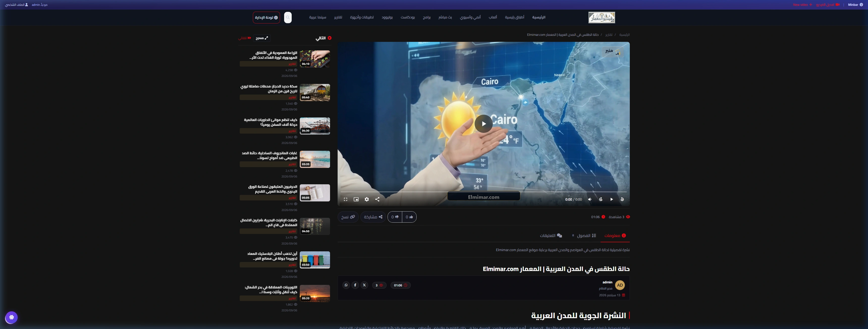Open the search button in navbar

coord(288,17)
